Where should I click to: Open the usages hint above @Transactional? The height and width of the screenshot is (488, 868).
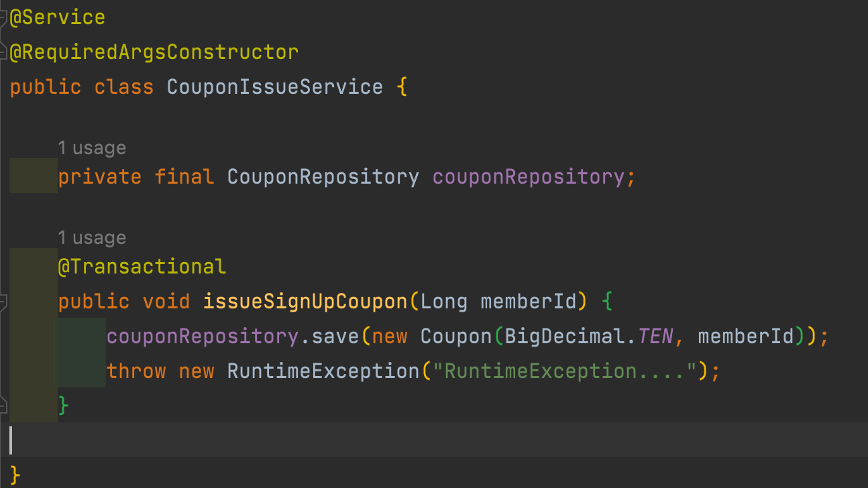(91, 238)
